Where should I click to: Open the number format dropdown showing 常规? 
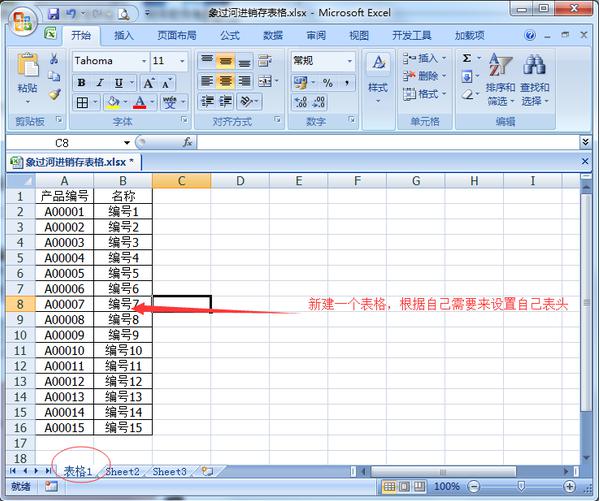350,61
